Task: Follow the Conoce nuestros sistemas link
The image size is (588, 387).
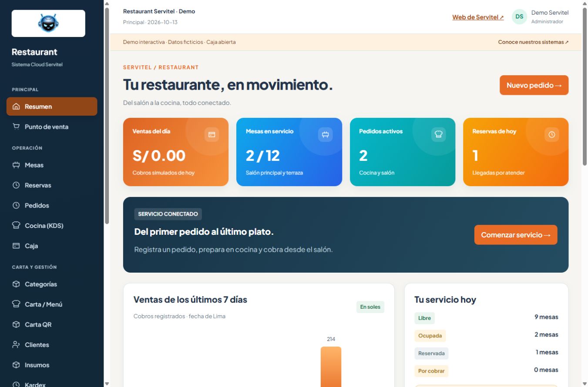Action: [533, 42]
